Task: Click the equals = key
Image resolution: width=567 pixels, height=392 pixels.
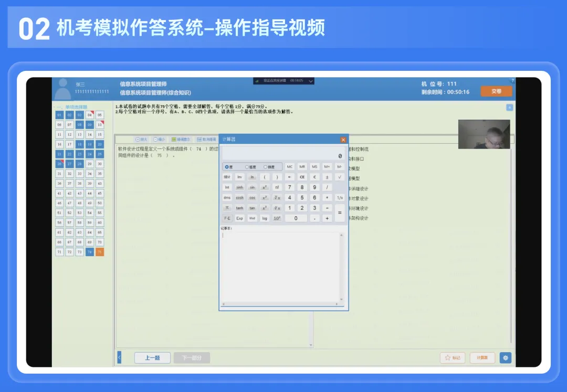Action: coord(340,213)
